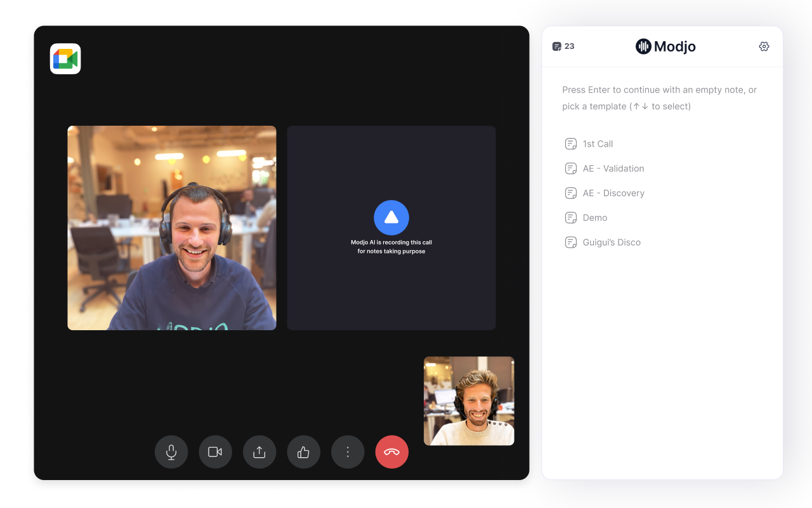Click the main participant video with headphones
The height and width of the screenshot is (508, 812).
172,228
